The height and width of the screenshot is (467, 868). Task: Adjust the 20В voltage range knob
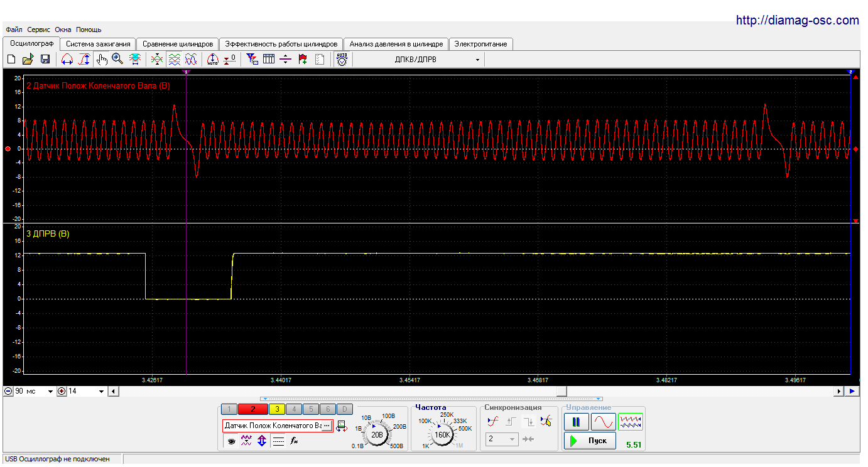377,434
